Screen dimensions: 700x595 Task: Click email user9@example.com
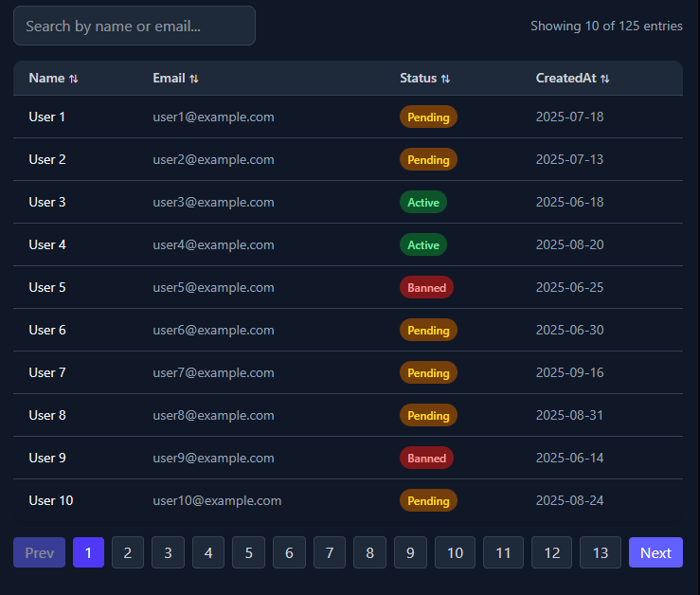[213, 458]
